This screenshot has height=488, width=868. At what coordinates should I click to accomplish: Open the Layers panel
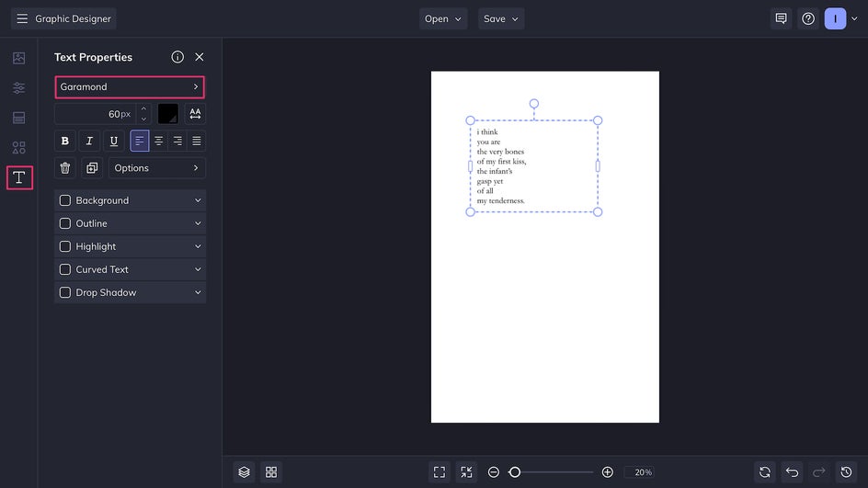click(x=245, y=472)
